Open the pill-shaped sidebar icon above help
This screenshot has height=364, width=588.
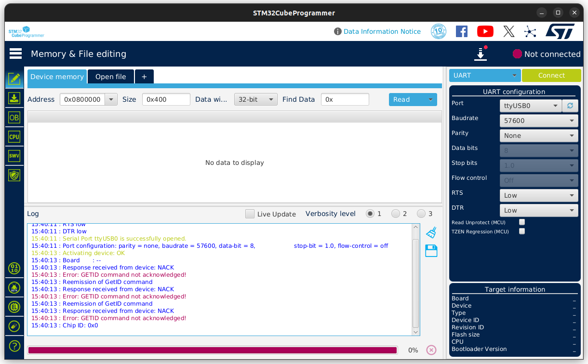click(14, 326)
